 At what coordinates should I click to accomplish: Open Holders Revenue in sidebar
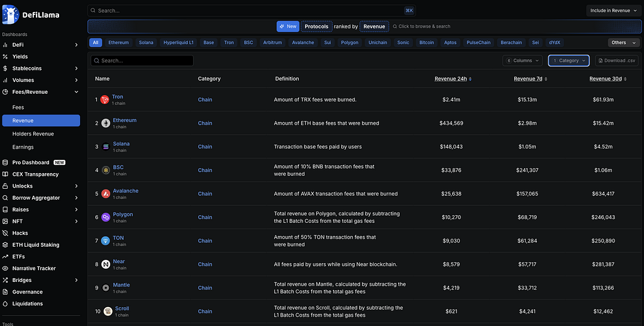coord(33,133)
